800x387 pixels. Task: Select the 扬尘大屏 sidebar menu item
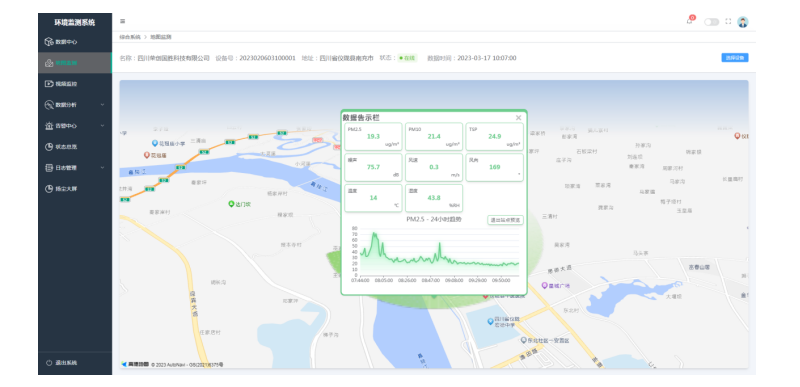[x=75, y=189]
